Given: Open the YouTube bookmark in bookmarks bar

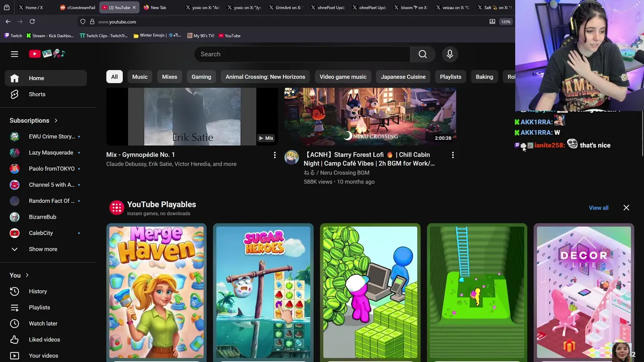Looking at the screenshot, I should click(x=229, y=36).
